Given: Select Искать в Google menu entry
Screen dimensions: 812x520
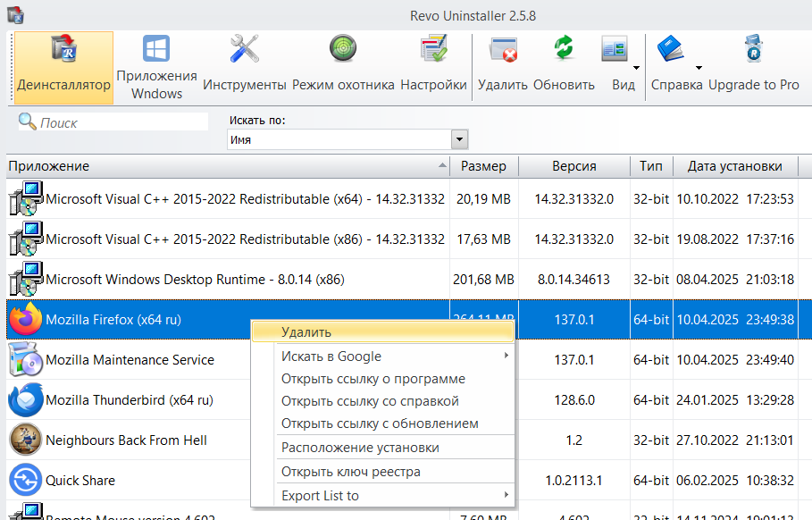Looking at the screenshot, I should point(382,356).
